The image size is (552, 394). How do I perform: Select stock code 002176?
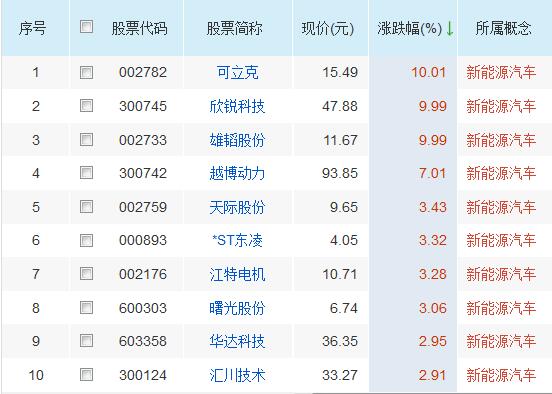click(x=143, y=274)
